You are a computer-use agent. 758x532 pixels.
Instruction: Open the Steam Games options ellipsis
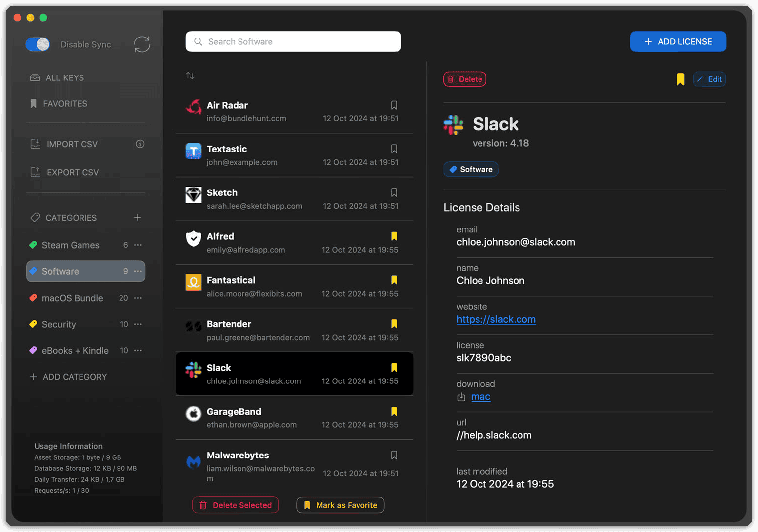(x=138, y=245)
